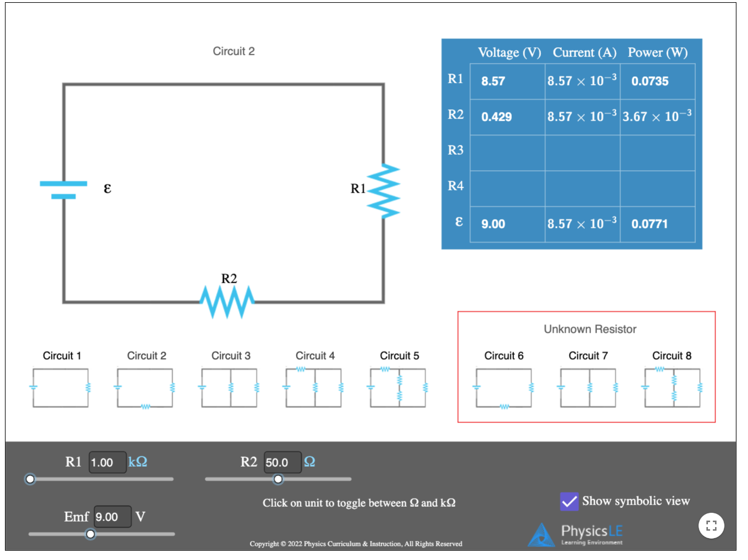Click the R2 resistance slider handle
The image size is (748, 560).
278,479
